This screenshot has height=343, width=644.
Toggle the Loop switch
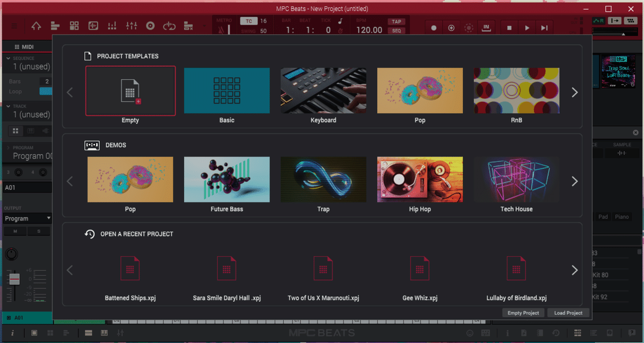tap(46, 91)
